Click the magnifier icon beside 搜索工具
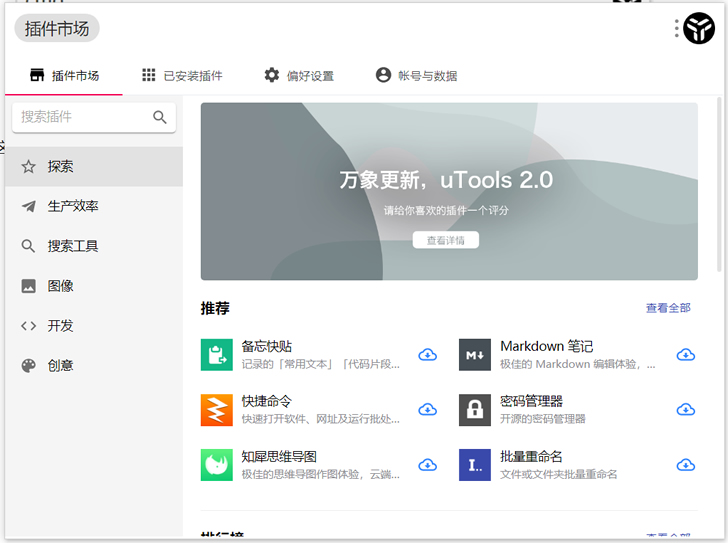The width and height of the screenshot is (728, 543). coord(28,246)
